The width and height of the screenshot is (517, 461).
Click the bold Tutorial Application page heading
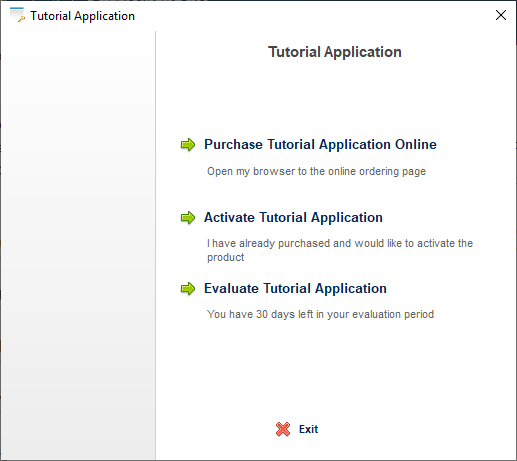pos(335,52)
